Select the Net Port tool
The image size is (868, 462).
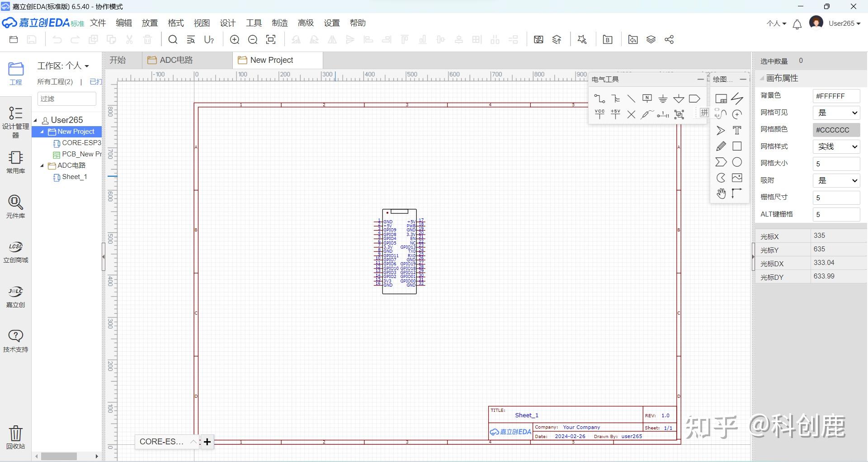click(694, 99)
